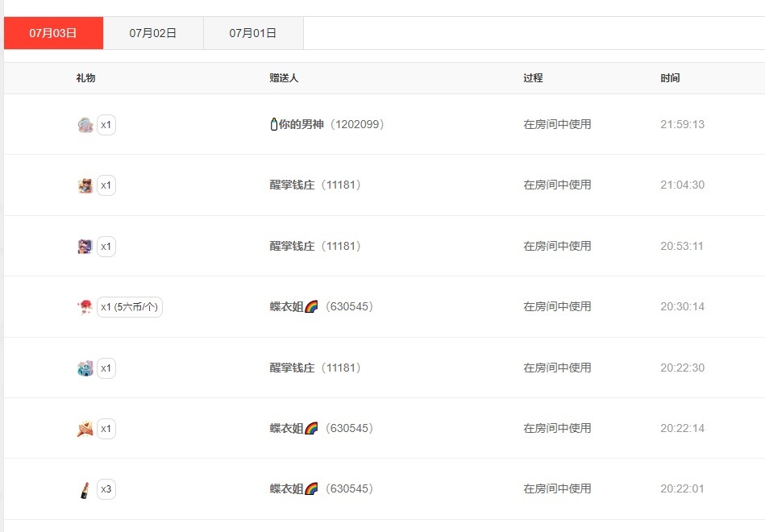Viewport: 765px width, 532px height.
Task: Click the clapping hands gift icon at 20:22:14
Action: [x=85, y=429]
